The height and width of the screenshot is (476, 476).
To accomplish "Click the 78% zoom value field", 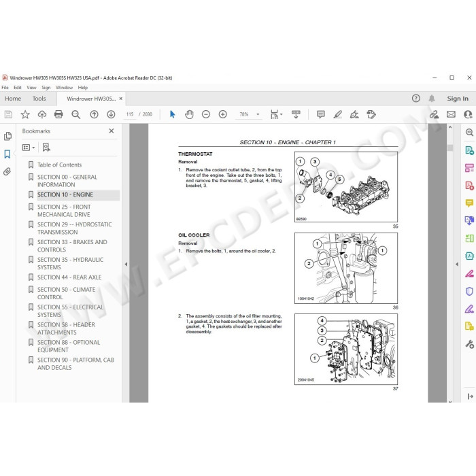I will (244, 114).
